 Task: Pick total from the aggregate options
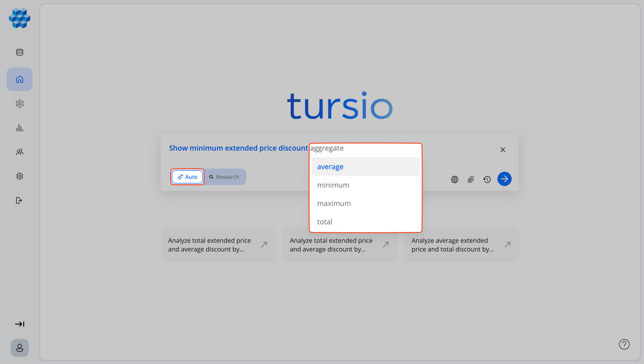[324, 221]
